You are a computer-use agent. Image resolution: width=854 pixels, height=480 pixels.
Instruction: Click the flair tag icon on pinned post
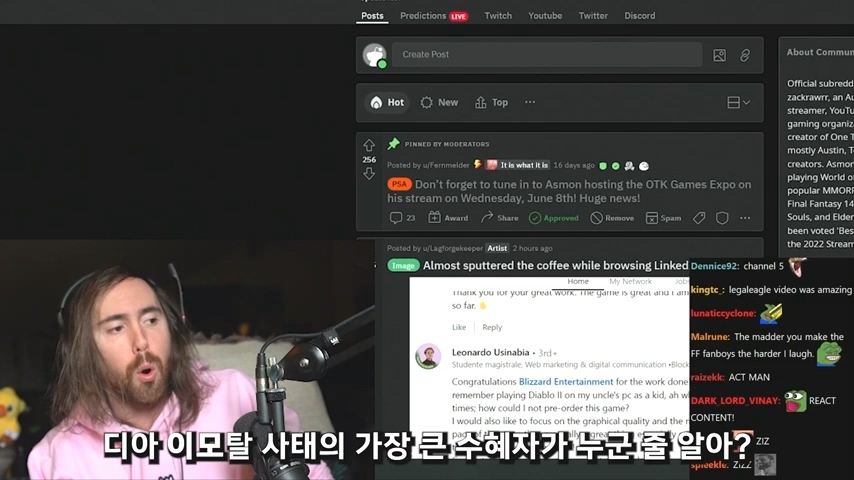(699, 218)
